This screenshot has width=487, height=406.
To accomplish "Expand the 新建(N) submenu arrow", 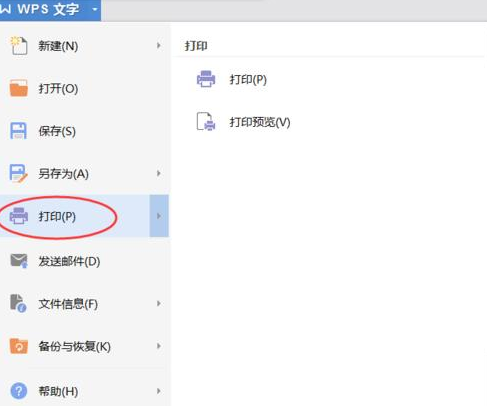I will (x=159, y=46).
